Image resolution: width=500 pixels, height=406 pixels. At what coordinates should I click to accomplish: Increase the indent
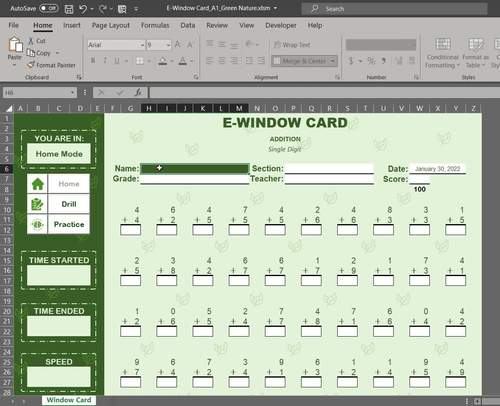(x=261, y=61)
